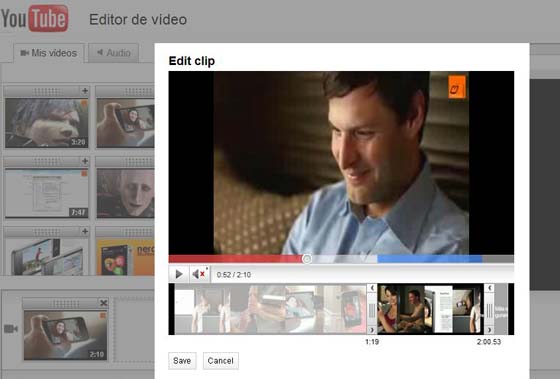Click the 2:10 clip in the timeline
The height and width of the screenshot is (379, 560).
(x=65, y=335)
